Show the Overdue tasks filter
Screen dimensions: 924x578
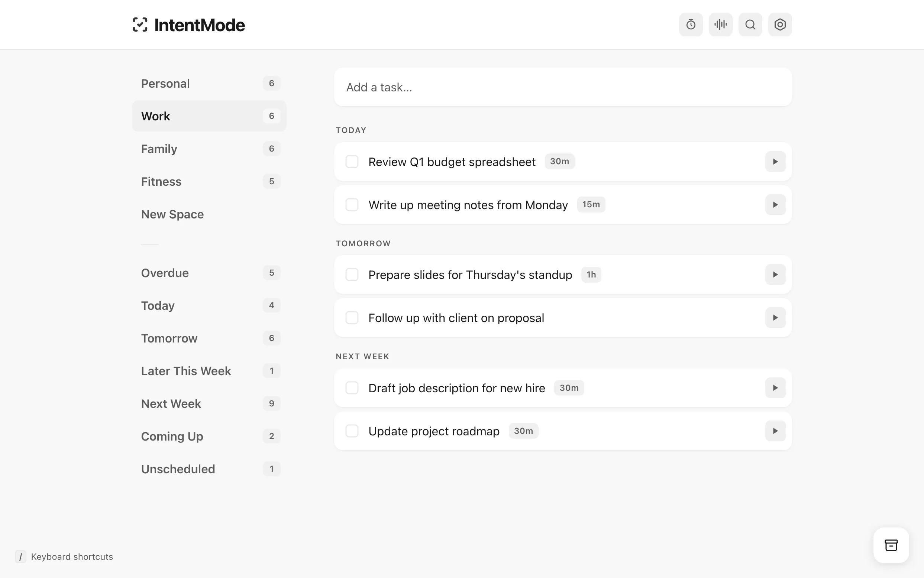pos(165,273)
